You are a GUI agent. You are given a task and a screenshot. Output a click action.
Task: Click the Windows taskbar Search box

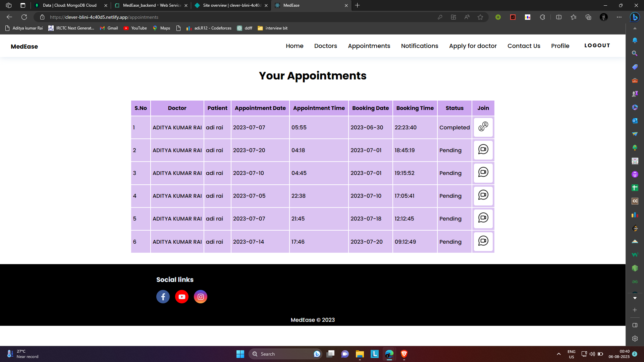[x=285, y=354]
